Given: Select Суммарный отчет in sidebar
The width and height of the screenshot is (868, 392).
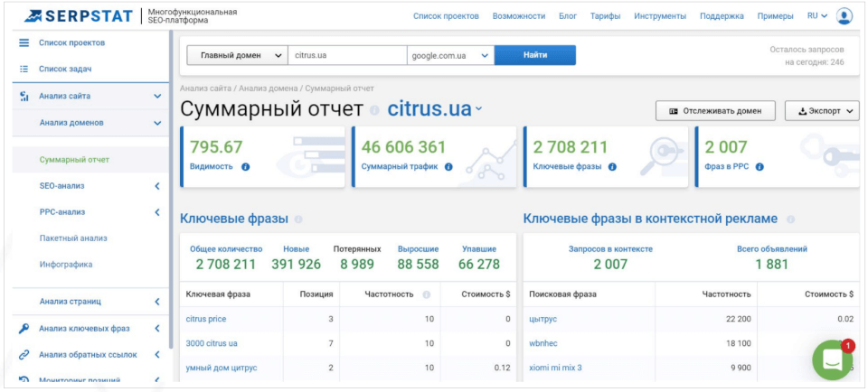Looking at the screenshot, I should (75, 160).
